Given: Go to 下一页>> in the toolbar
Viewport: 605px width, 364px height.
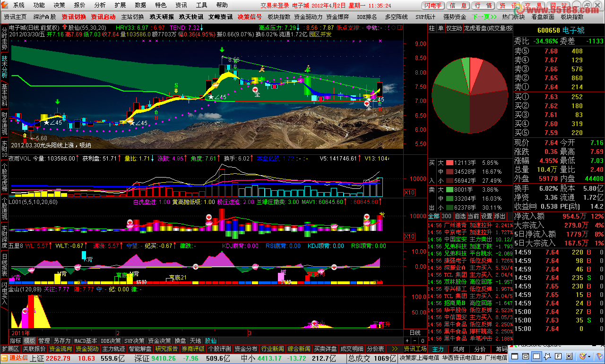Looking at the screenshot, I should (484, 17).
